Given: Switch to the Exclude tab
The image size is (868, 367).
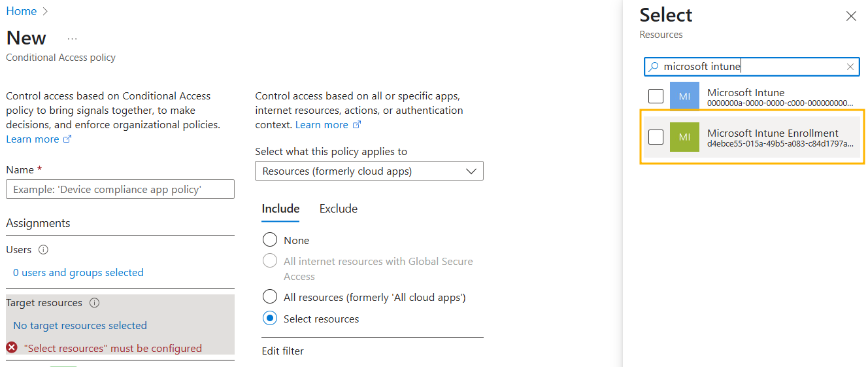Looking at the screenshot, I should (339, 209).
